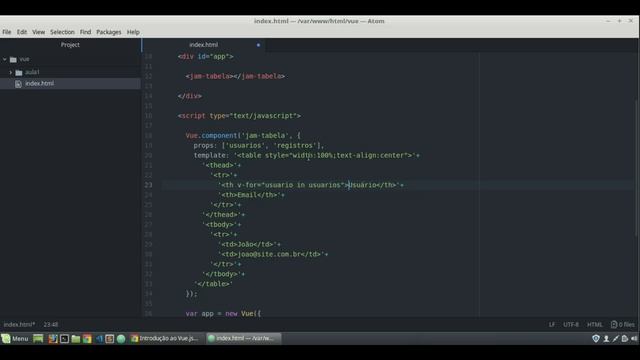
Task: Open the File menu
Action: pos(7,32)
